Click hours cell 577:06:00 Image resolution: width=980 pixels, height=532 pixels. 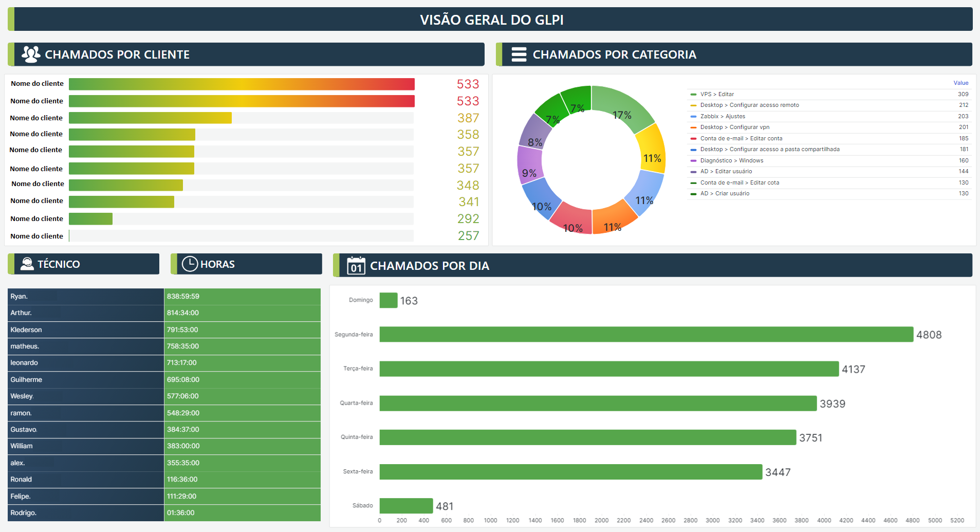(x=242, y=396)
